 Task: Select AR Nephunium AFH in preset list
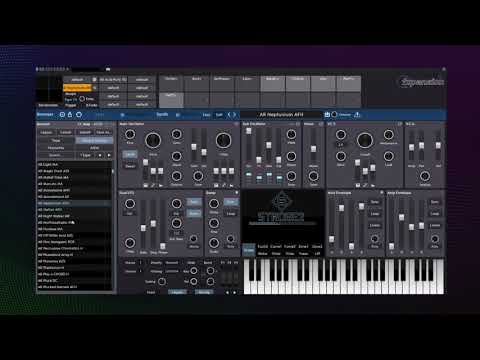(x=74, y=203)
